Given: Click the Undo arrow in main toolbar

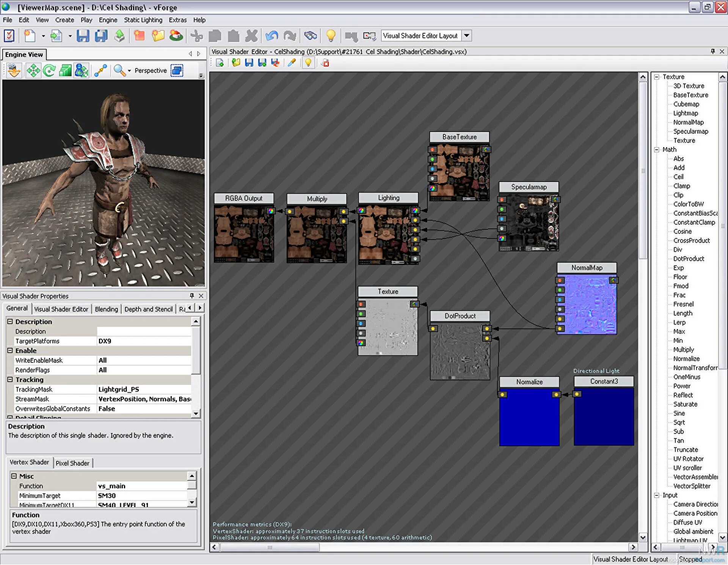Looking at the screenshot, I should [x=271, y=36].
